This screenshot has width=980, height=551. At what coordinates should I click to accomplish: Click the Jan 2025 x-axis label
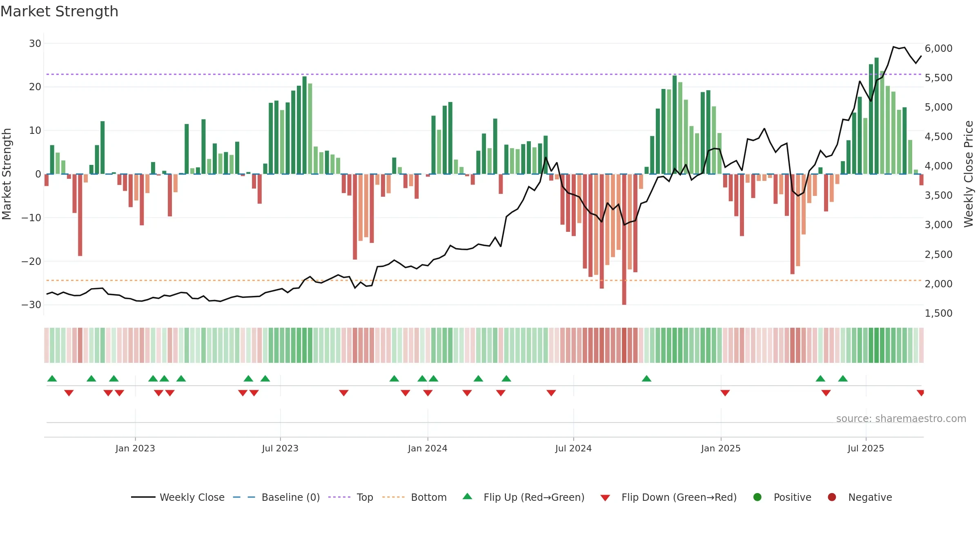tap(721, 448)
